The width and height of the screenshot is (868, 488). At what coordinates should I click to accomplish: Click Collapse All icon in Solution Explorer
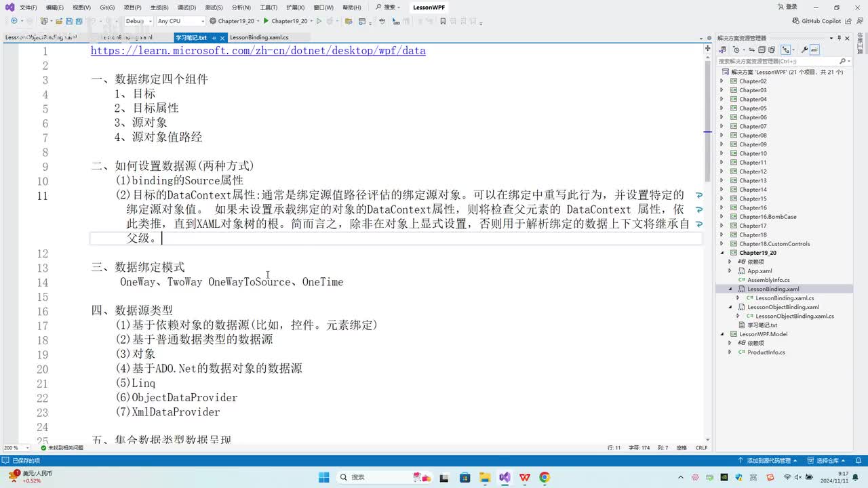[762, 49]
